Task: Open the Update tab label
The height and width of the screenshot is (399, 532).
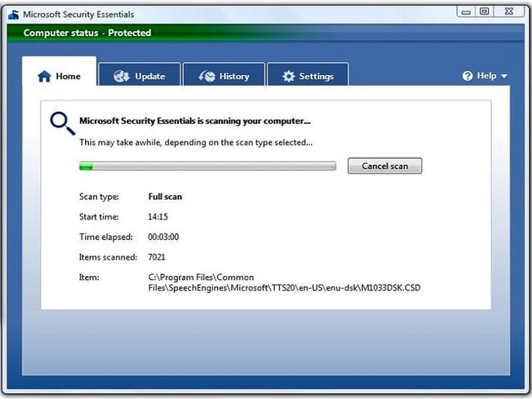Action: pos(150,76)
